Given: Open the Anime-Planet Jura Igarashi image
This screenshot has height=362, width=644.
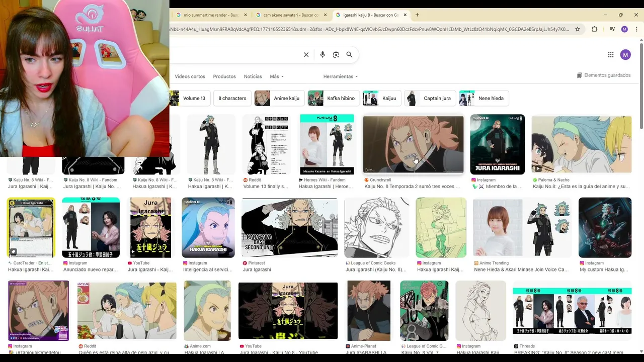Looking at the screenshot, I should 368,311.
